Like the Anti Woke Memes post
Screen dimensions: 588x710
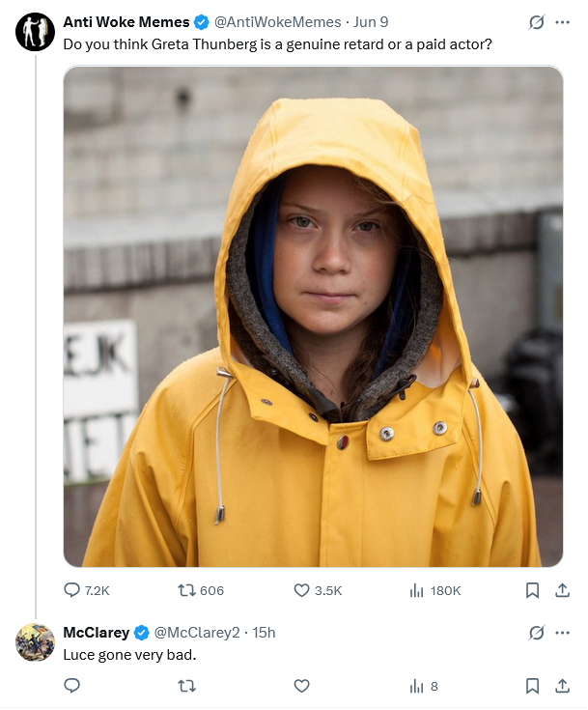pos(302,590)
